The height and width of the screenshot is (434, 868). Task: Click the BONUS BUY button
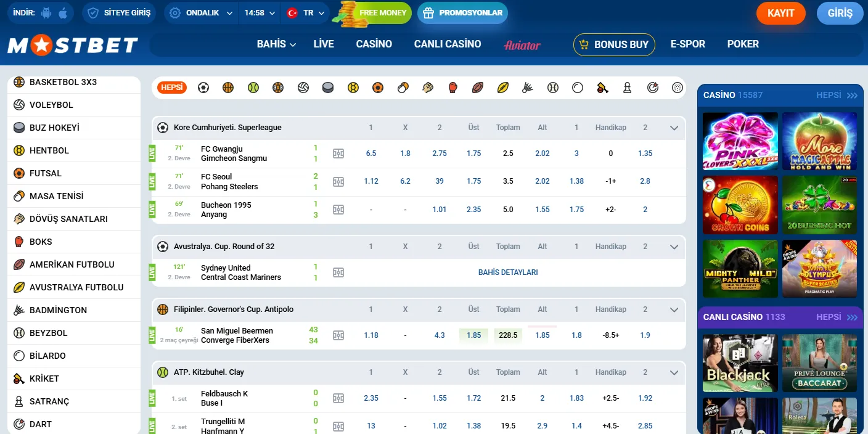tap(614, 44)
